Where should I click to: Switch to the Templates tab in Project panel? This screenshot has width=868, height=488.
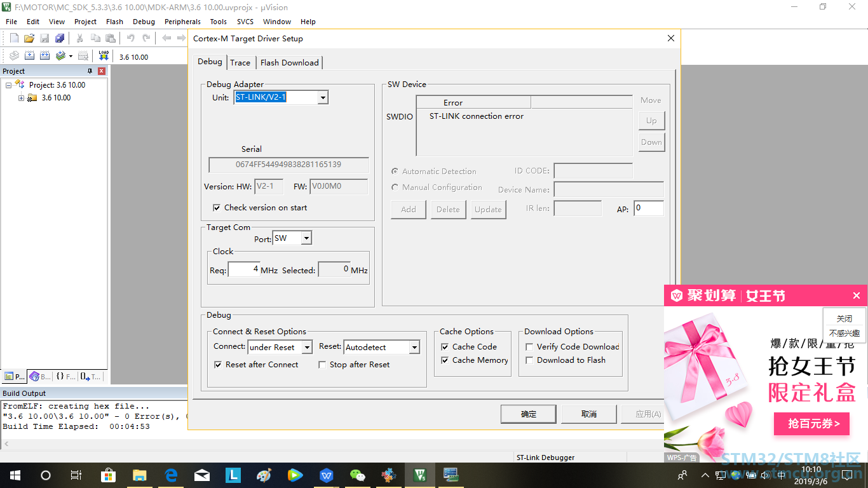pos(91,377)
